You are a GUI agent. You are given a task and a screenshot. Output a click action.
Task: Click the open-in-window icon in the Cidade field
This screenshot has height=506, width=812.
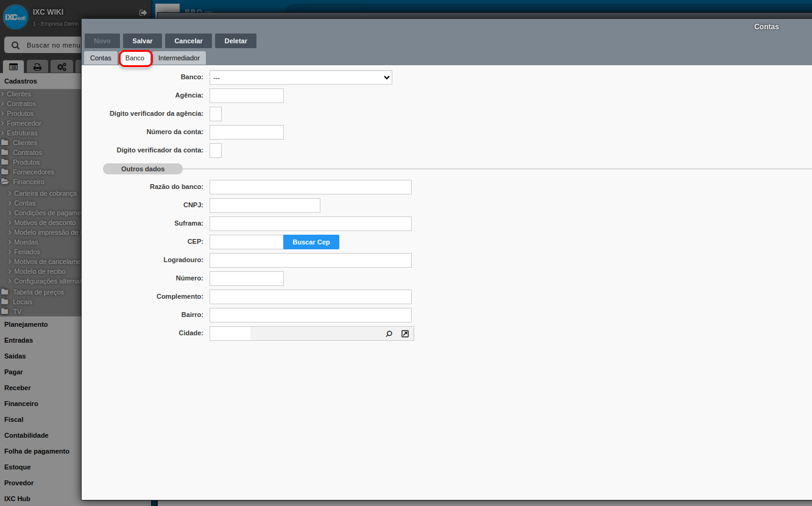point(405,334)
